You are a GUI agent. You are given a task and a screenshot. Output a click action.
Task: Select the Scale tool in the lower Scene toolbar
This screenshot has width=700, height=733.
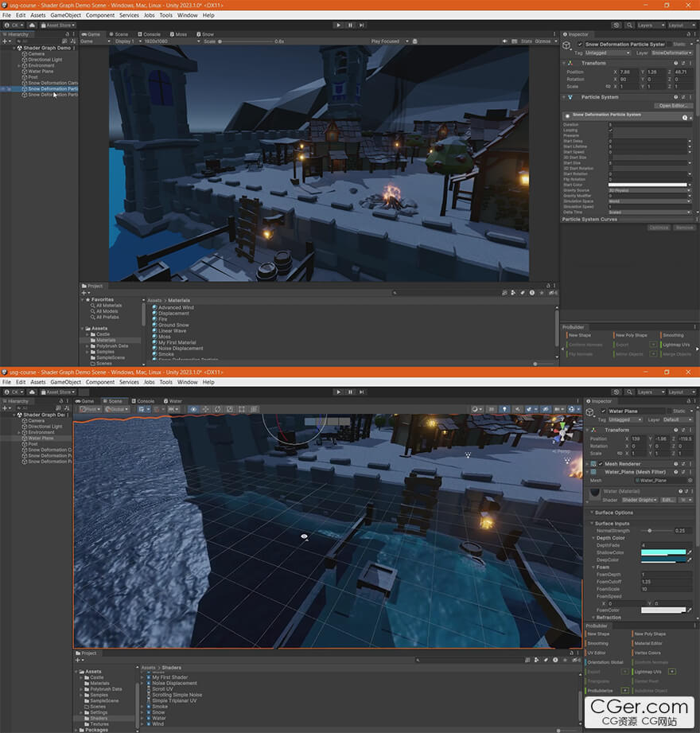(x=230, y=409)
